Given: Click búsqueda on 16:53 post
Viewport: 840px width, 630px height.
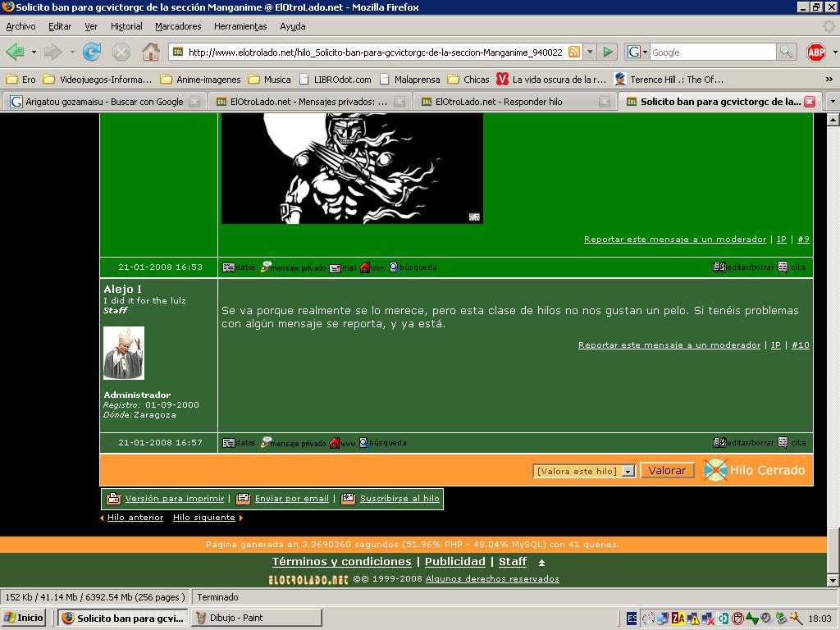Looking at the screenshot, I should (413, 267).
